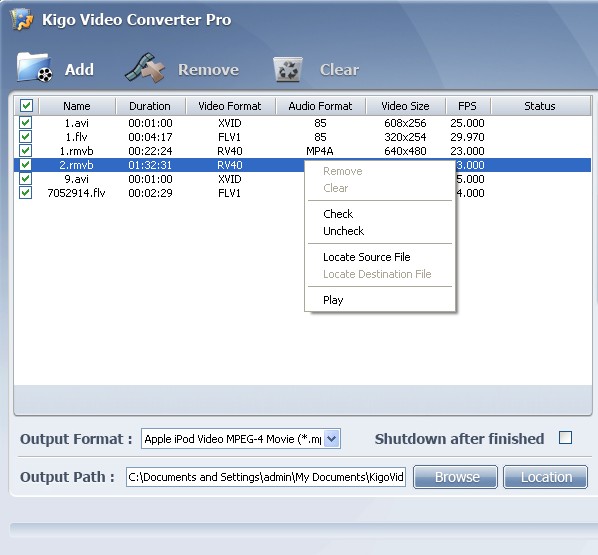Click duration 00:04:17 cell

click(x=150, y=137)
